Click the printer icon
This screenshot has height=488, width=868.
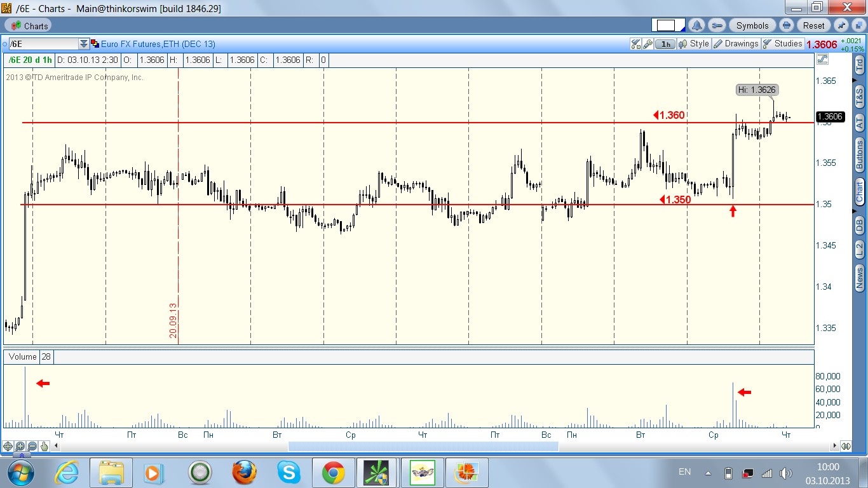787,25
